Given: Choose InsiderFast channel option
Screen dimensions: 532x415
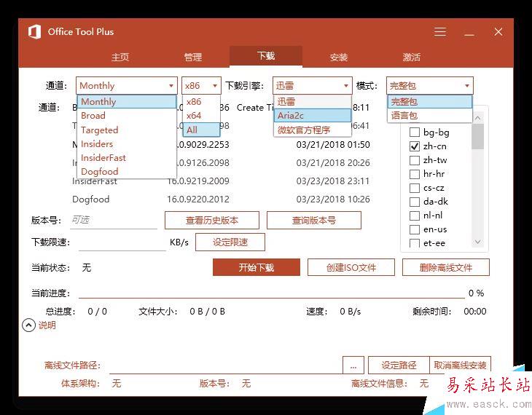Looking at the screenshot, I should point(127,158).
